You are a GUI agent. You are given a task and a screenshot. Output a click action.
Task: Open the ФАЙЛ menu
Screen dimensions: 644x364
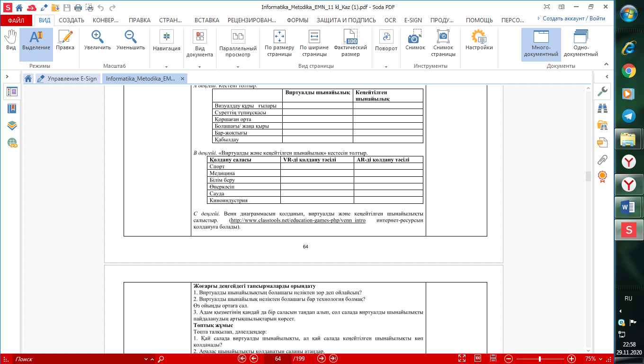(16, 20)
